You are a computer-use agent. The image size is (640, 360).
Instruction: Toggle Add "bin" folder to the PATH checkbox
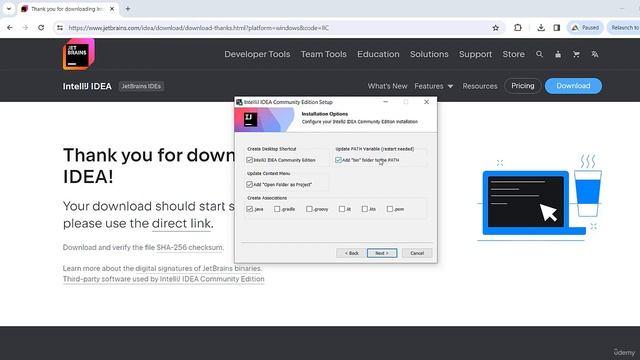coord(338,160)
